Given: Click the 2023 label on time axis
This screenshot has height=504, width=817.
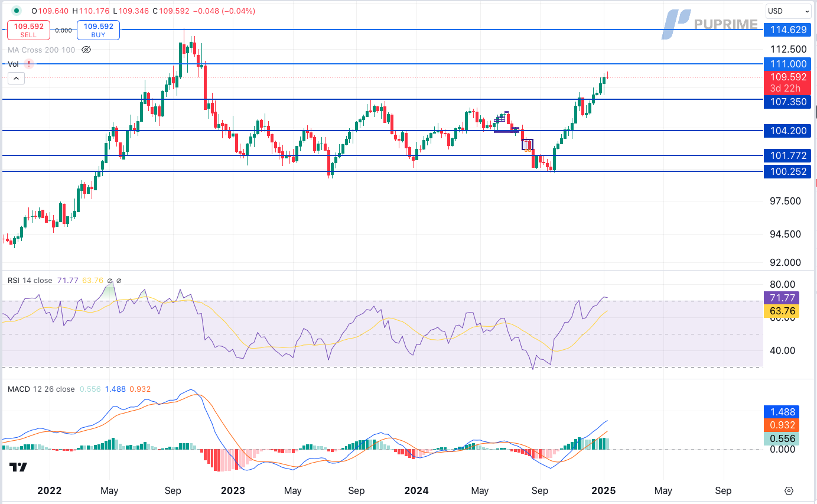Looking at the screenshot, I should tap(233, 490).
